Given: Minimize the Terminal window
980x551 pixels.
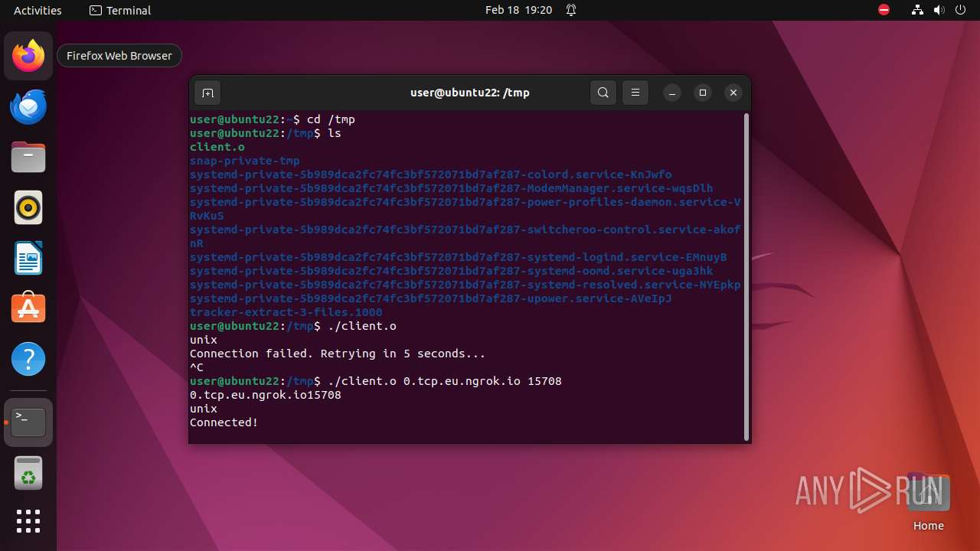Looking at the screenshot, I should click(672, 93).
